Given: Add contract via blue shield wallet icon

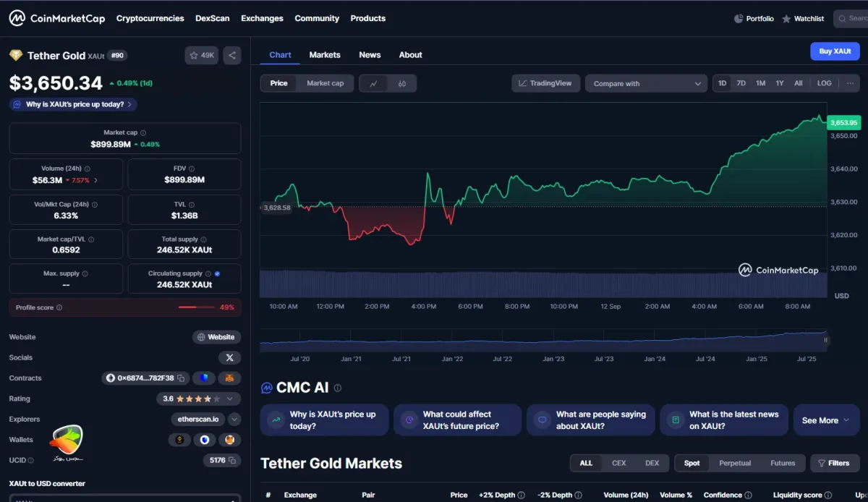Looking at the screenshot, I should tap(205, 378).
